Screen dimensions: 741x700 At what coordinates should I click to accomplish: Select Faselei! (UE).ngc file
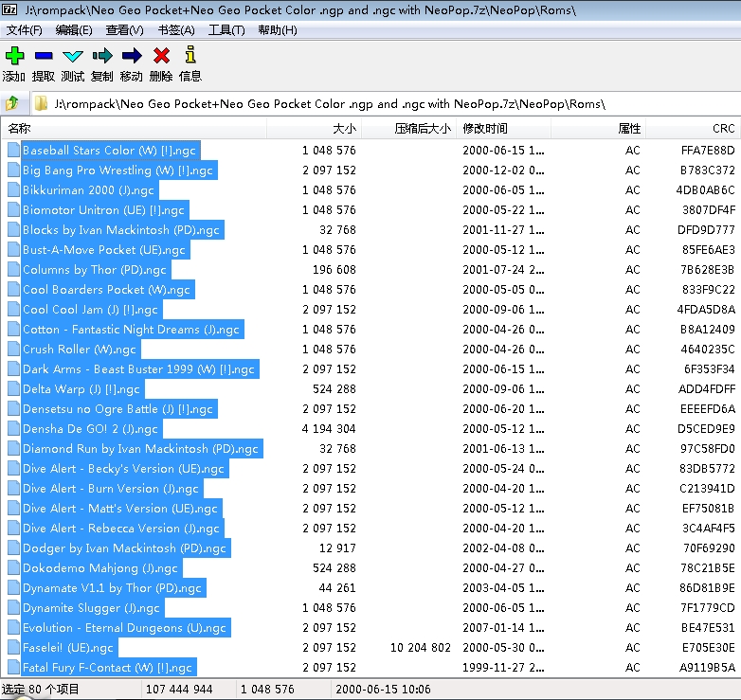pos(67,648)
